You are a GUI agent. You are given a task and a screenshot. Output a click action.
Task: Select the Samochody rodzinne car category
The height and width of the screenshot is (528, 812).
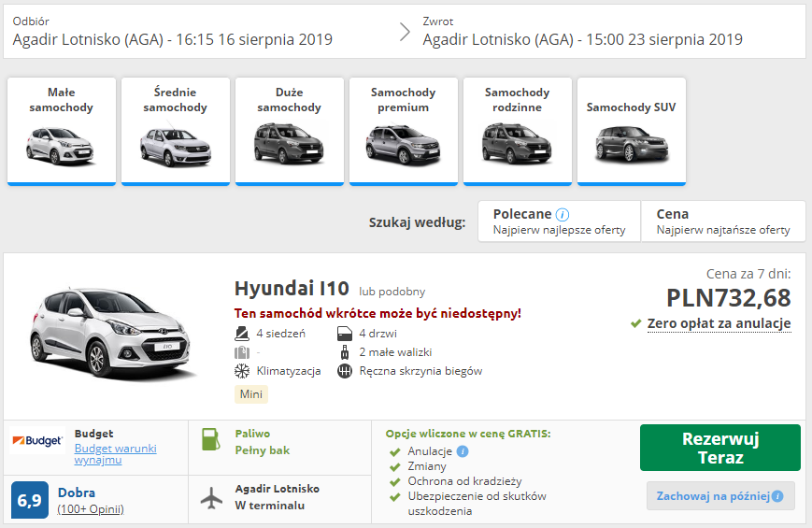[517, 131]
